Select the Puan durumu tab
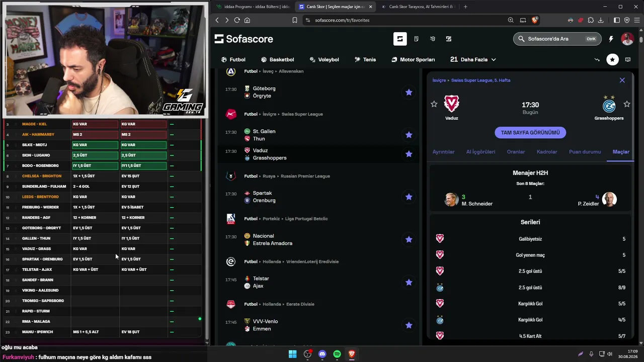 pos(585,152)
